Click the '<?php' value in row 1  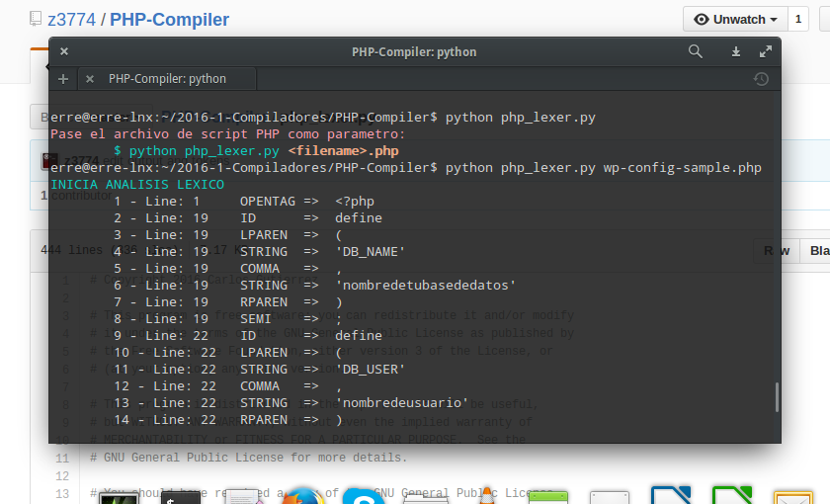355,202
